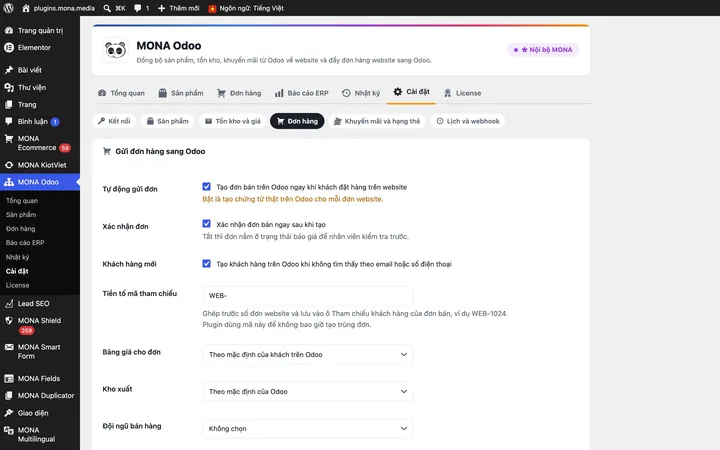
Task: Open Báo cáo ERP in sidebar submenu
Action: pos(25,243)
